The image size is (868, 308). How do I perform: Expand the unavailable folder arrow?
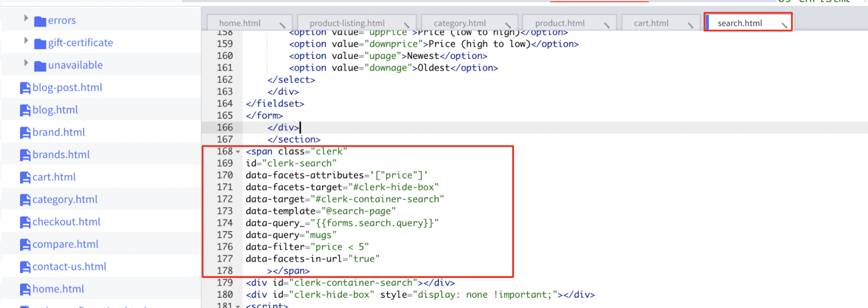tap(26, 63)
